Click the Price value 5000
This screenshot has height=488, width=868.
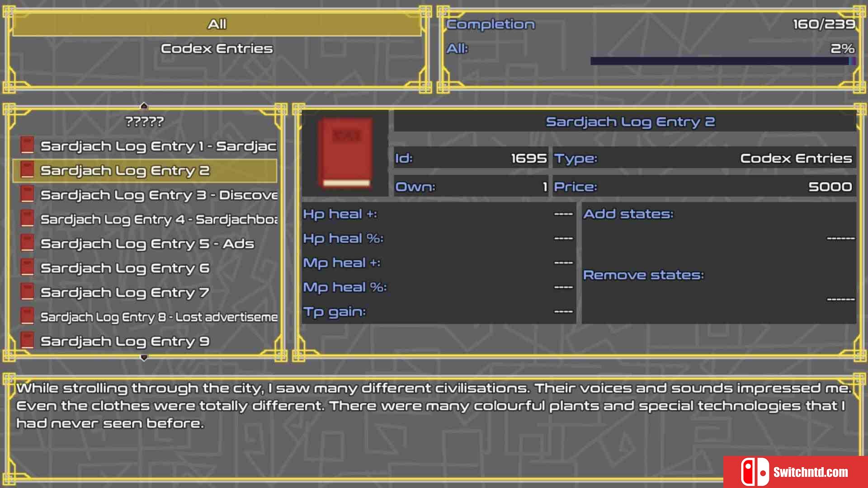830,187
